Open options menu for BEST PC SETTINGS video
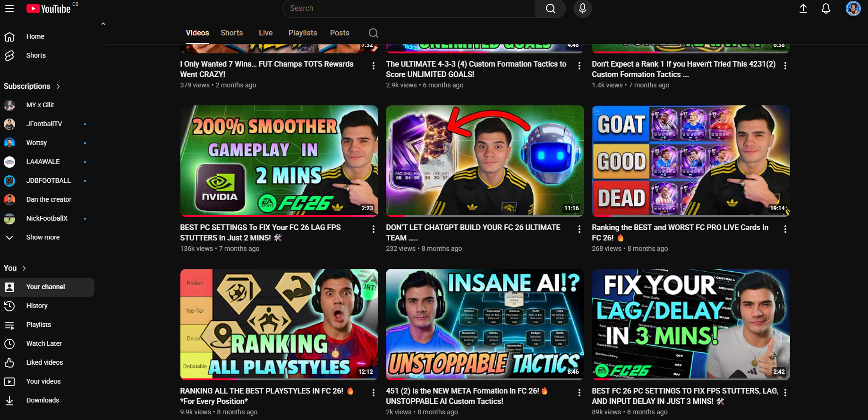 pos(374,229)
